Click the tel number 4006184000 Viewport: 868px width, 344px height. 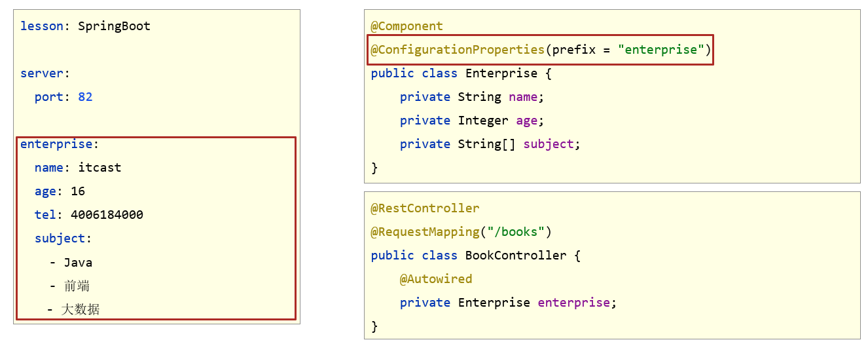(x=107, y=215)
